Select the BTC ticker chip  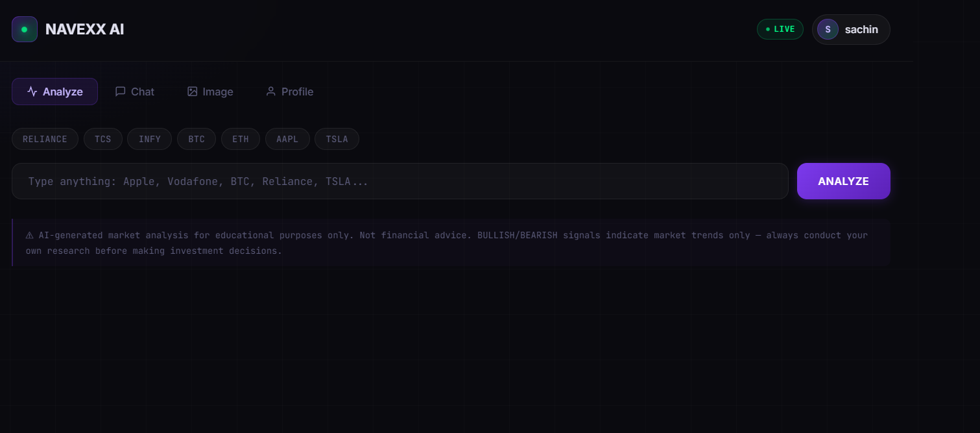tap(197, 139)
